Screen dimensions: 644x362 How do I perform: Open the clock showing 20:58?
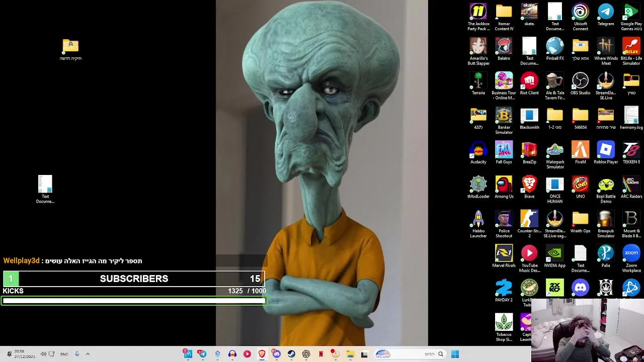(x=24, y=354)
